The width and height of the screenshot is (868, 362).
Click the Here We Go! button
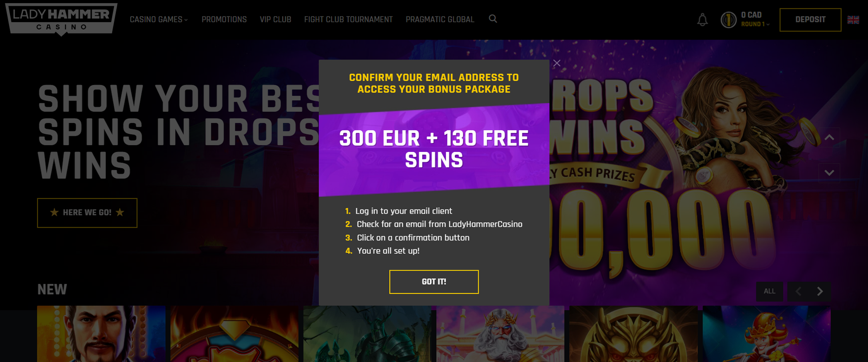click(x=87, y=213)
